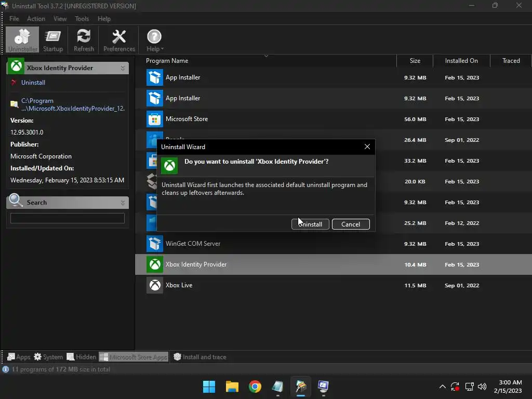
Task: Open the Action menu
Action: pos(36,19)
